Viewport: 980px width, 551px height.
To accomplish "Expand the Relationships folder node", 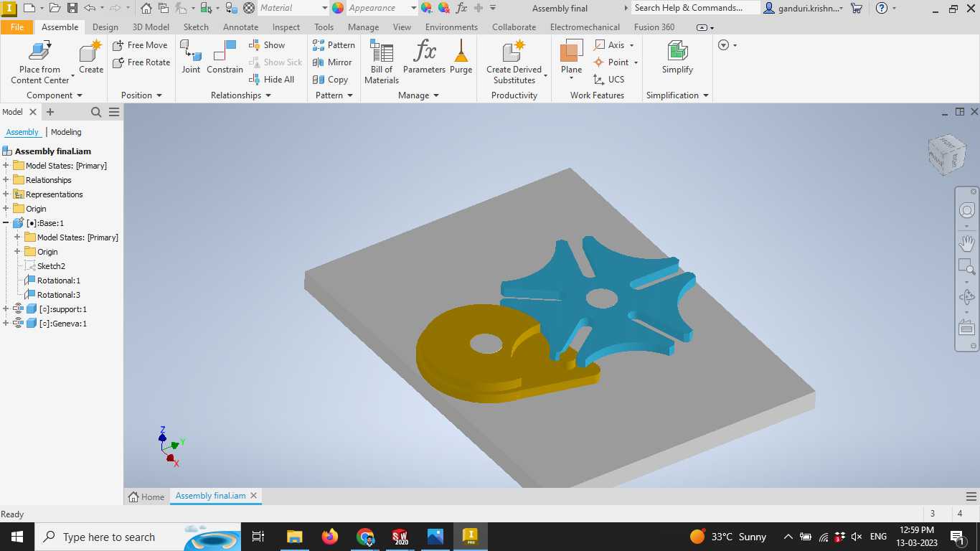I will (6, 180).
